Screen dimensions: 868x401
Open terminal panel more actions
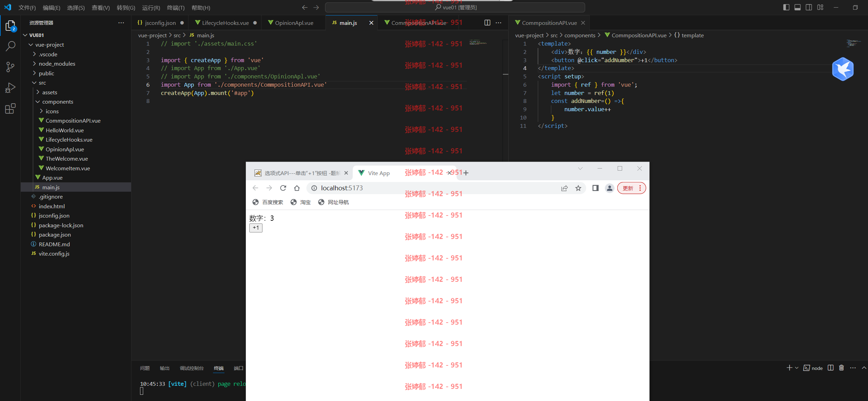(x=853, y=368)
